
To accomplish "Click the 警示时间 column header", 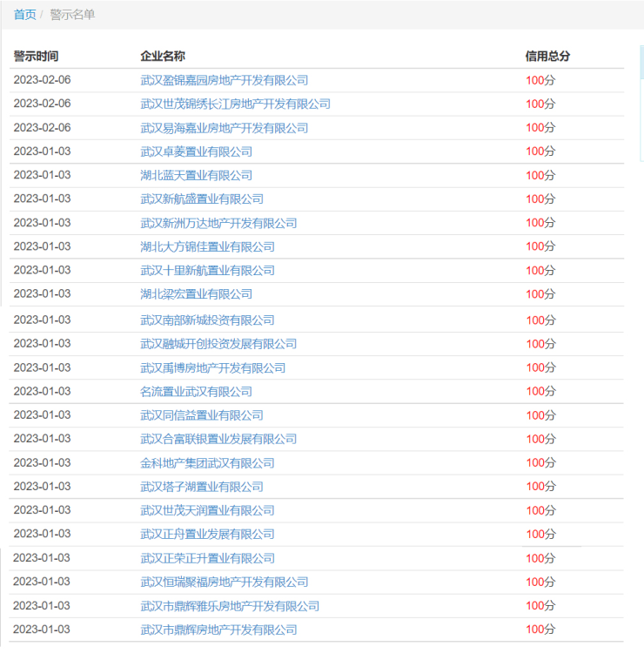I will pos(37,56).
